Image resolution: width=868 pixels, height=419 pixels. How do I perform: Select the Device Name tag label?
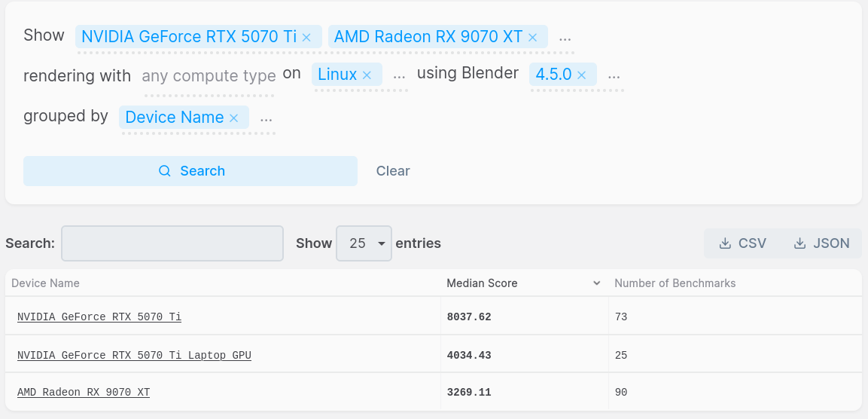pyautogui.click(x=175, y=117)
